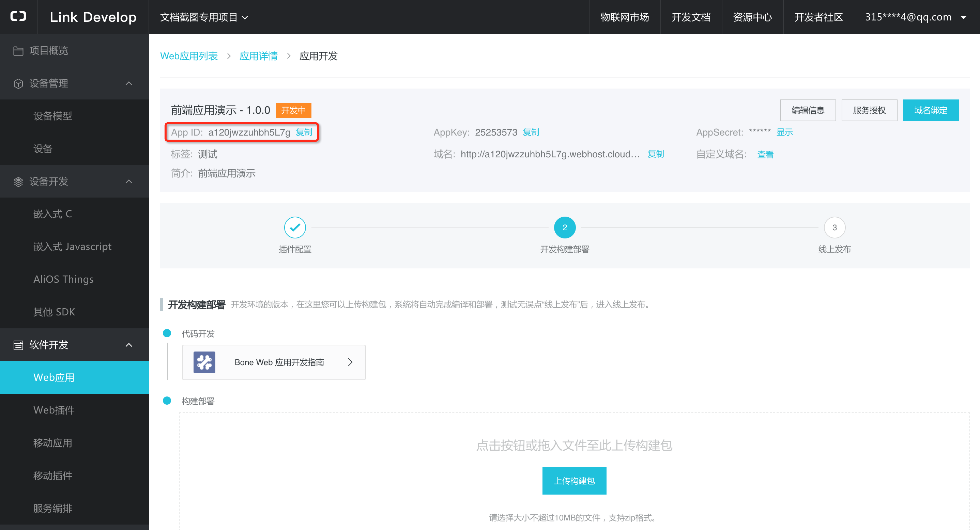
Task: Click the 开发中 status badge
Action: pos(293,110)
